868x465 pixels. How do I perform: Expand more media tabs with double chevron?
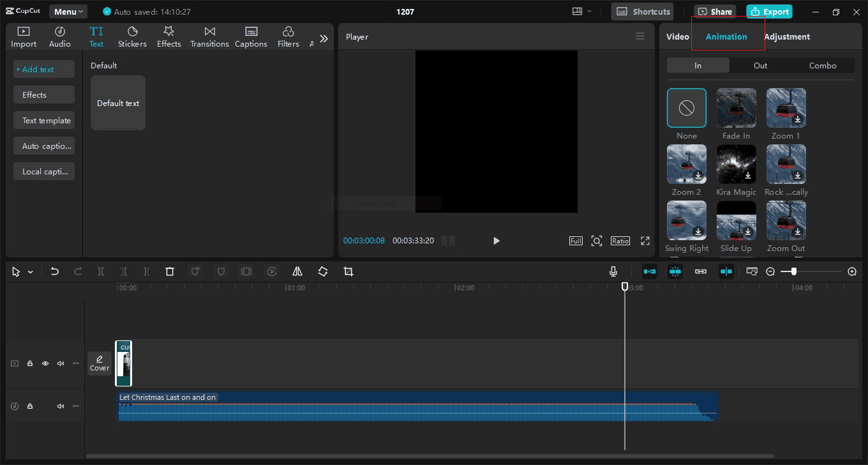point(324,38)
